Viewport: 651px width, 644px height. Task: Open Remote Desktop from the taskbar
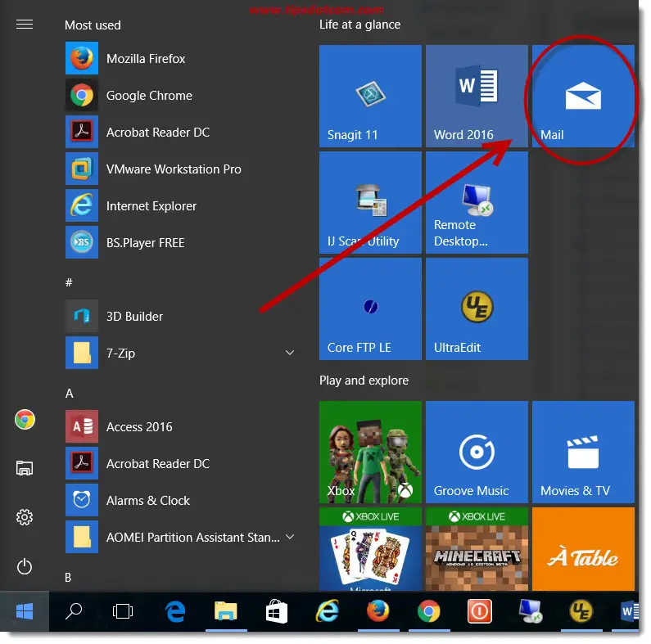(530, 611)
